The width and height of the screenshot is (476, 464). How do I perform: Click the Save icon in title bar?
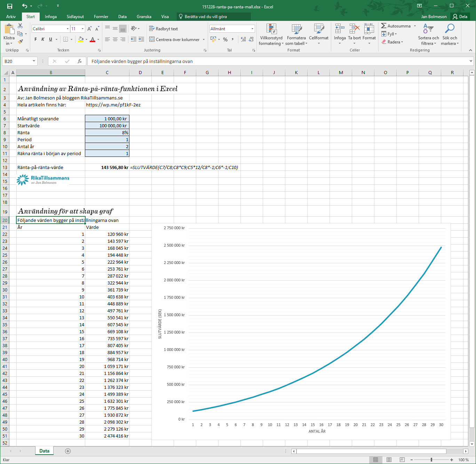pos(9,6)
